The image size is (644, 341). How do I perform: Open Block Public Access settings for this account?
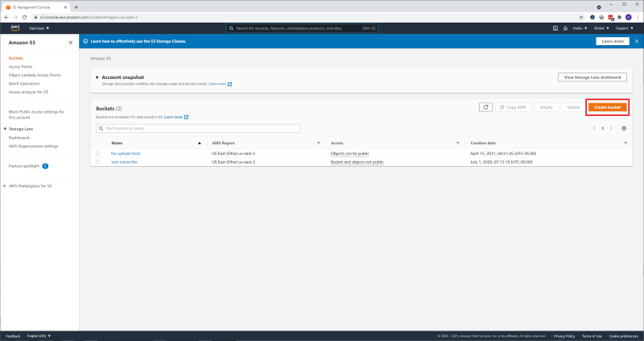tap(36, 114)
